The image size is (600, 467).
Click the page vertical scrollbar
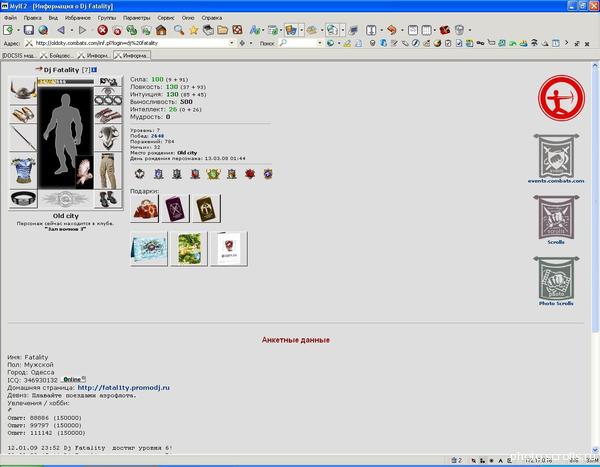[x=595, y=257]
